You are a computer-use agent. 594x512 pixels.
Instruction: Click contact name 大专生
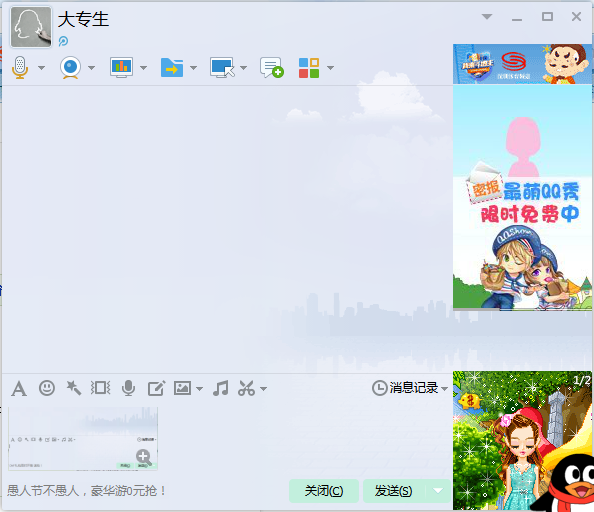click(x=83, y=19)
